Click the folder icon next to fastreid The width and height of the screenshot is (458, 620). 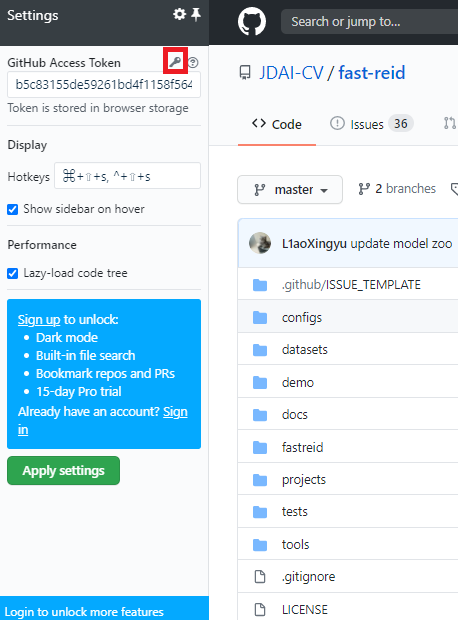coord(260,447)
